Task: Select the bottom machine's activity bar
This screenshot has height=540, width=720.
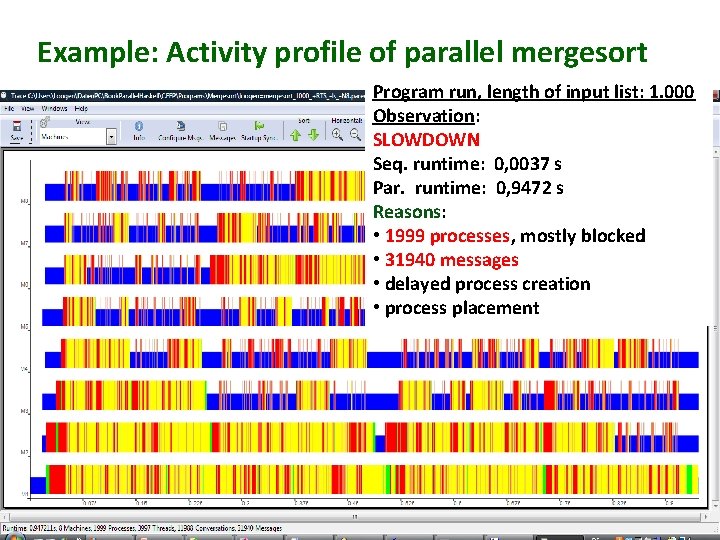Action: click(x=364, y=479)
